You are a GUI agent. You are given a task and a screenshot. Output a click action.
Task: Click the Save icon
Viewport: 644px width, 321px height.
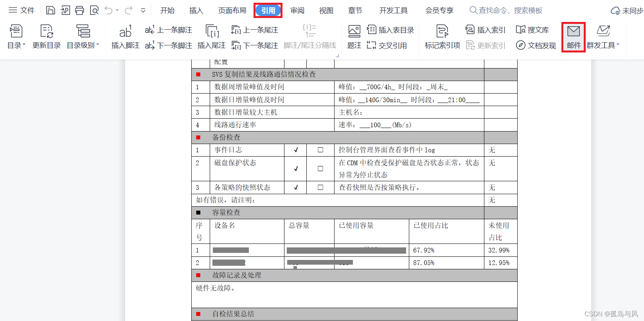50,10
